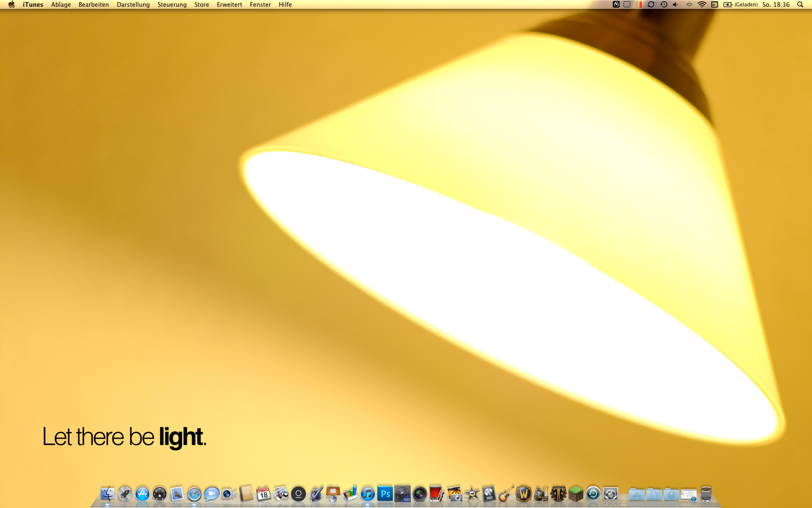The height and width of the screenshot is (508, 812).
Task: Click green-red activity bars in menu bar
Action: 639,5
